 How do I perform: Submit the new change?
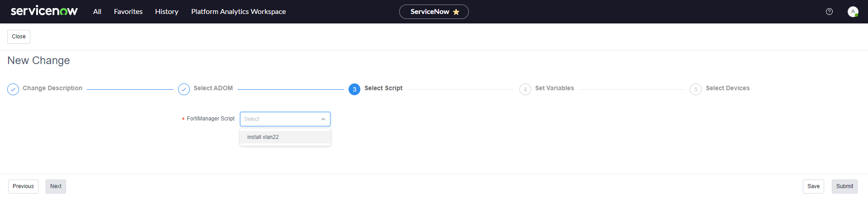click(x=844, y=186)
